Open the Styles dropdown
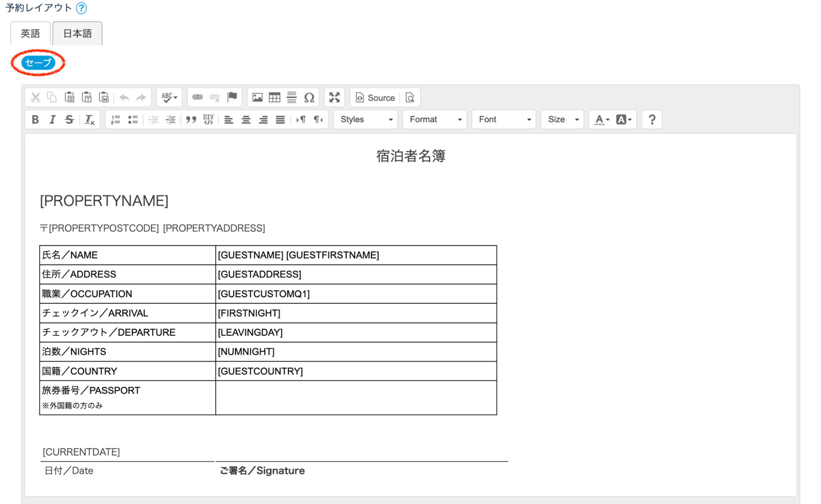Image resolution: width=821 pixels, height=504 pixels. [366, 119]
